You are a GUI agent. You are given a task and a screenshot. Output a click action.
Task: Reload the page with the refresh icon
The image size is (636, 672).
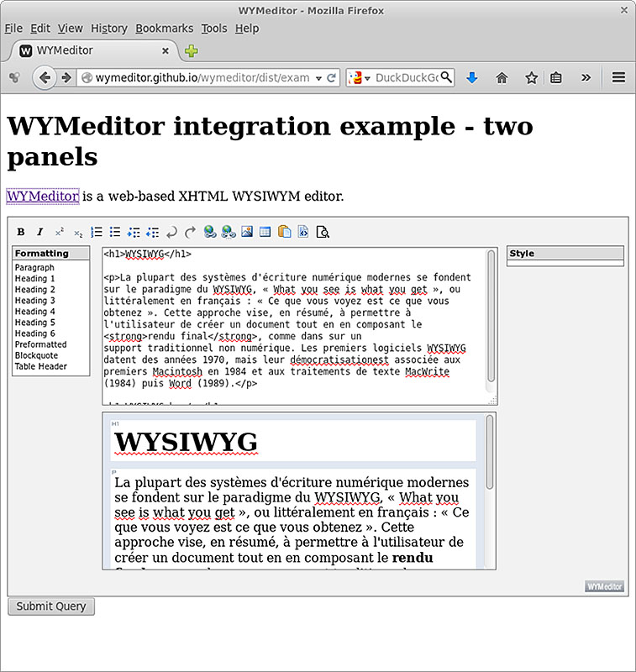coord(331,78)
